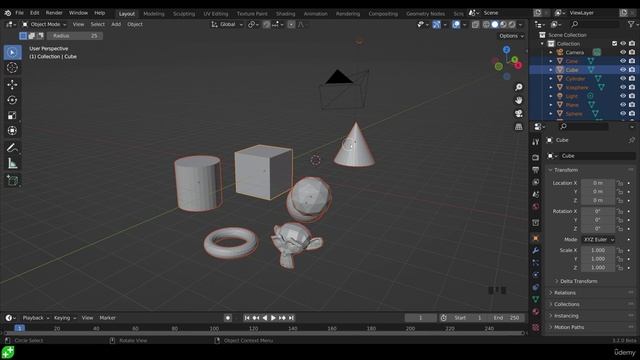Image resolution: width=640 pixels, height=360 pixels.
Task: Activate the Rotate tool
Action: (x=12, y=100)
